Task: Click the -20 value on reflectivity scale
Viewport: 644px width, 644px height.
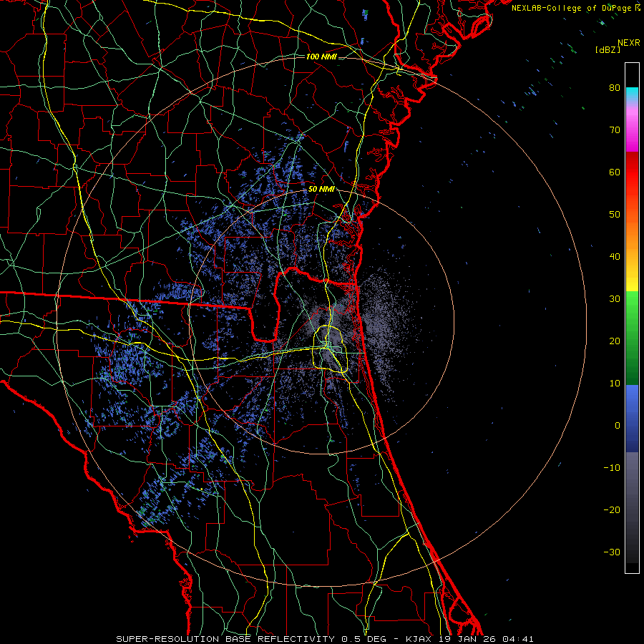Action: [x=612, y=510]
